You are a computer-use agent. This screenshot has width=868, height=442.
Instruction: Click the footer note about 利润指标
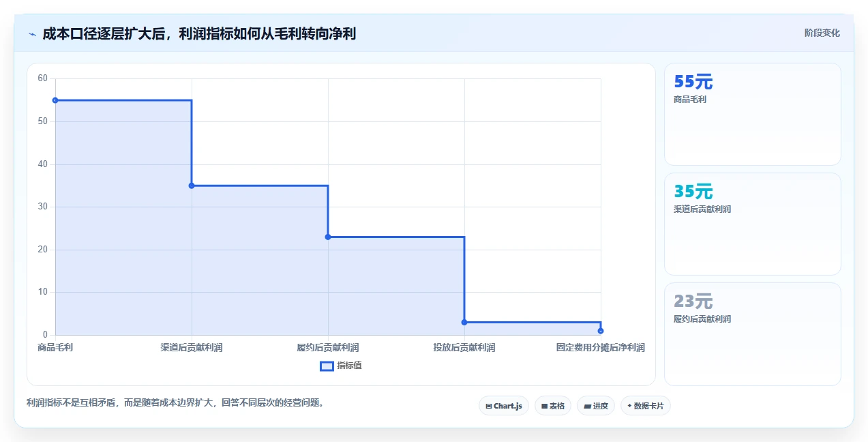pos(177,403)
